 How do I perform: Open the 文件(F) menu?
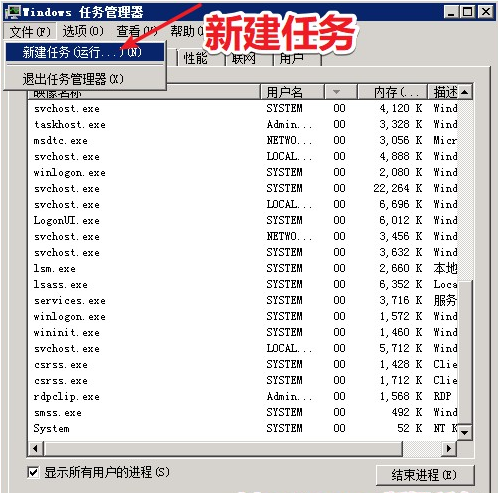[30, 32]
